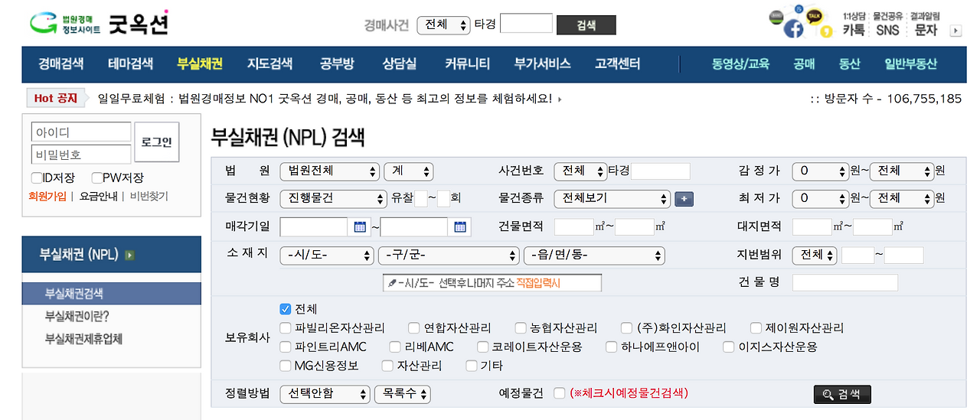Click the 건물명 input field
This screenshot has height=420, width=980.
click(845, 283)
